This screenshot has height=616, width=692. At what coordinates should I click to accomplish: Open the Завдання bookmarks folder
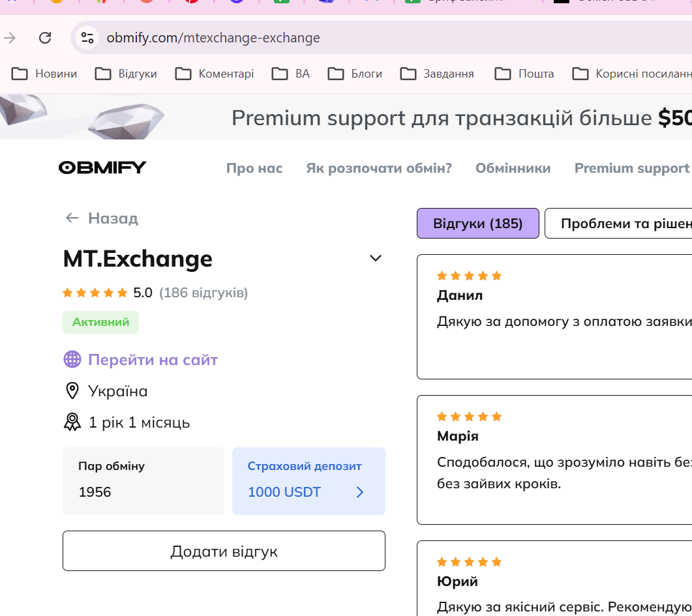[x=437, y=74]
